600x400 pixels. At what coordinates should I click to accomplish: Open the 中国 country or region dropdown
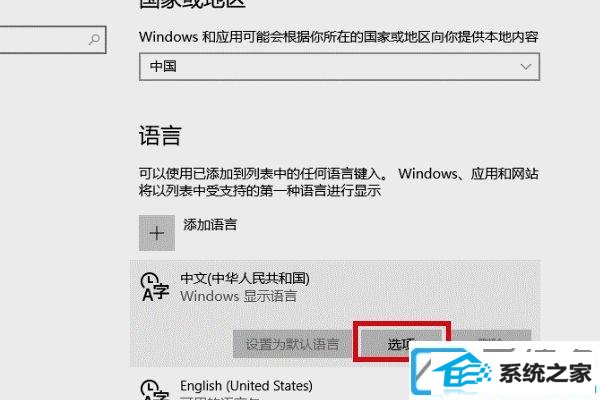click(x=339, y=67)
